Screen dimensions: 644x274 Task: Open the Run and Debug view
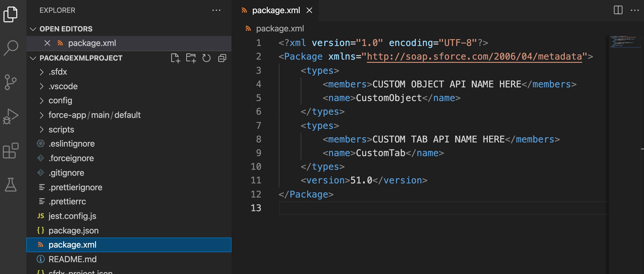click(11, 116)
